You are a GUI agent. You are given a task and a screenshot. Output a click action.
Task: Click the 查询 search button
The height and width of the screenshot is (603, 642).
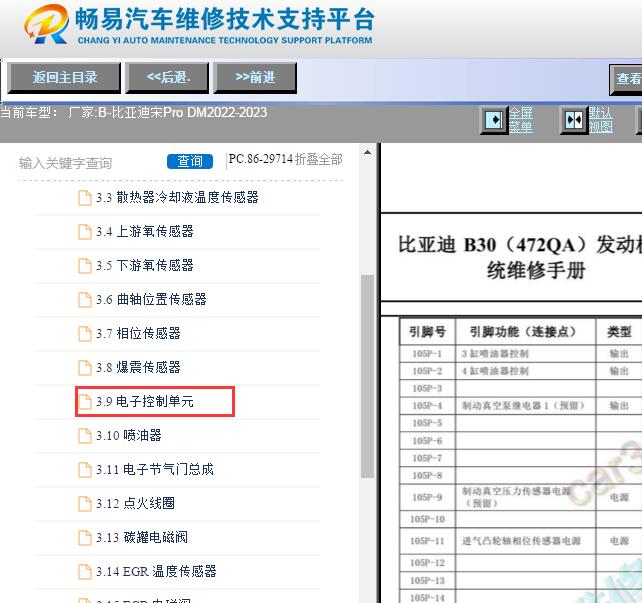pyautogui.click(x=190, y=161)
